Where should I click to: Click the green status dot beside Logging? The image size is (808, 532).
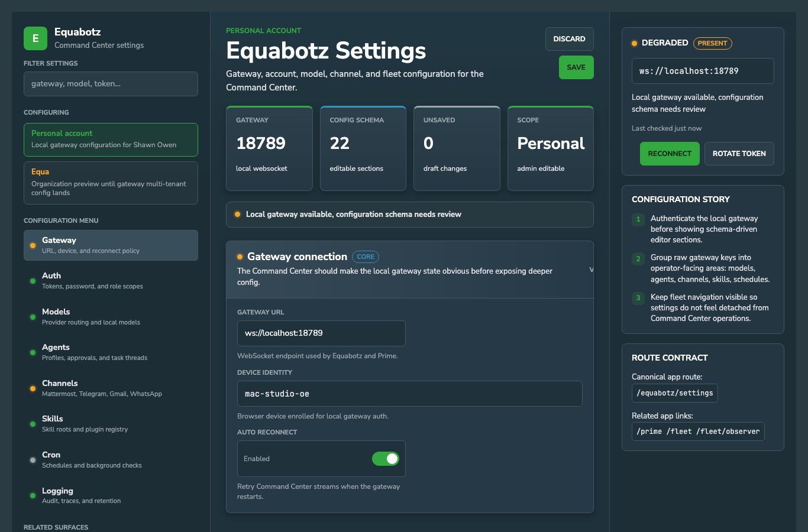pos(33,495)
